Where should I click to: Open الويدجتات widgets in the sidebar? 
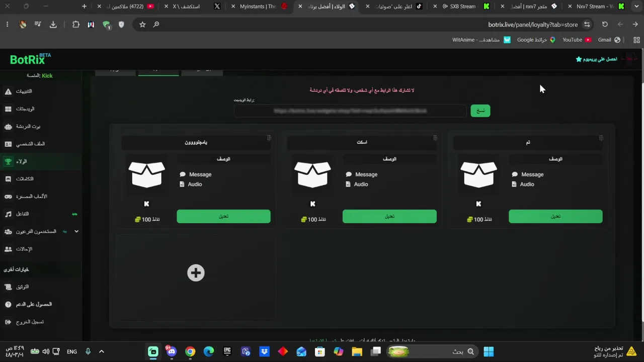40,109
